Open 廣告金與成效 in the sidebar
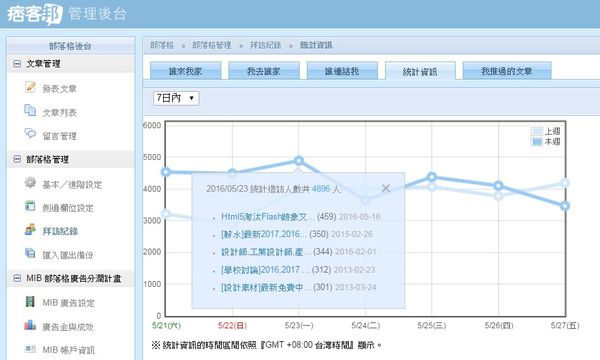The height and width of the screenshot is (360, 600). tap(68, 327)
